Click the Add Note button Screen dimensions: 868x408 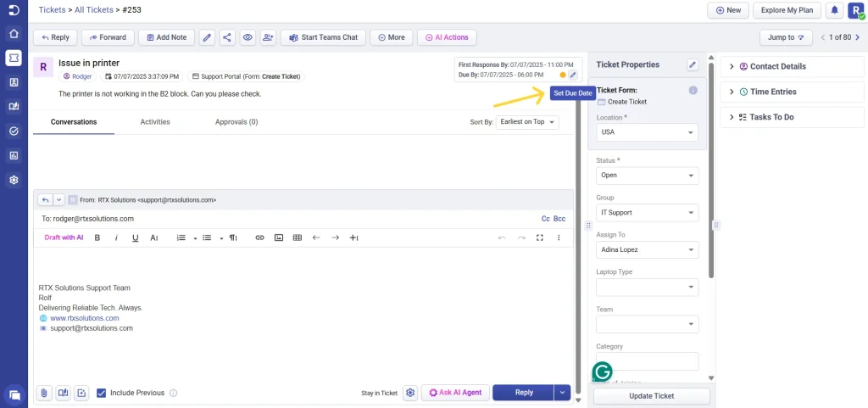click(167, 37)
